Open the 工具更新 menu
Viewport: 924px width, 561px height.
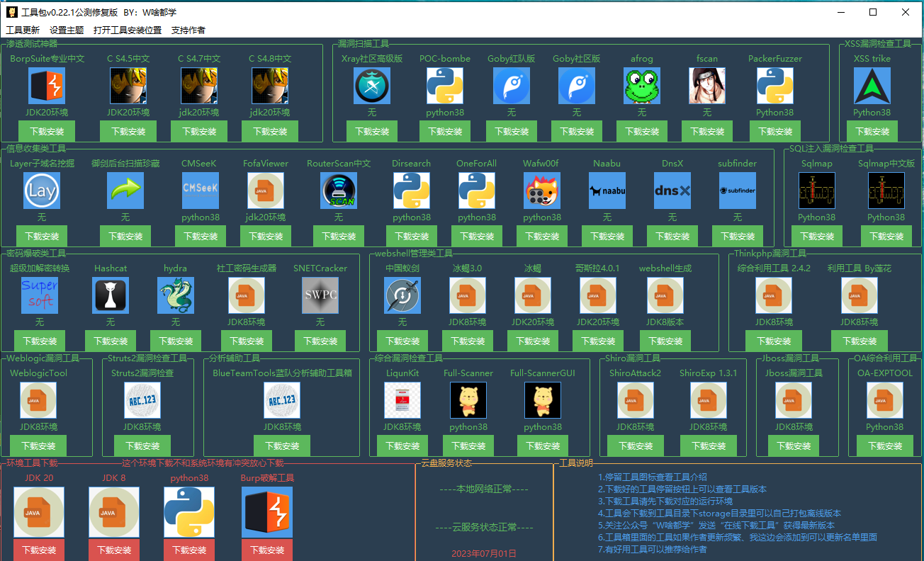(23, 30)
